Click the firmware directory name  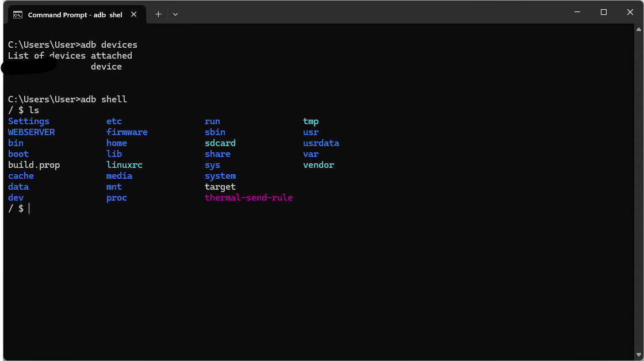coord(126,132)
